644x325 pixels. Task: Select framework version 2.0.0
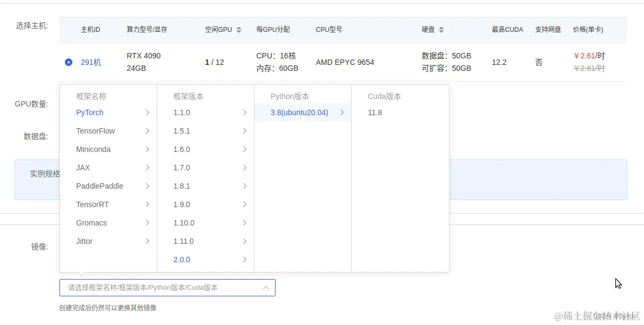click(182, 260)
